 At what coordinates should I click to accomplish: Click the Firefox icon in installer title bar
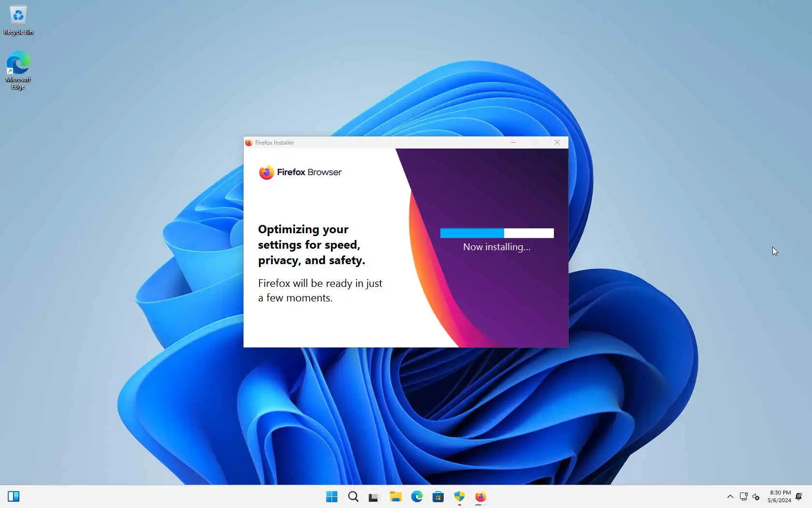(249, 143)
